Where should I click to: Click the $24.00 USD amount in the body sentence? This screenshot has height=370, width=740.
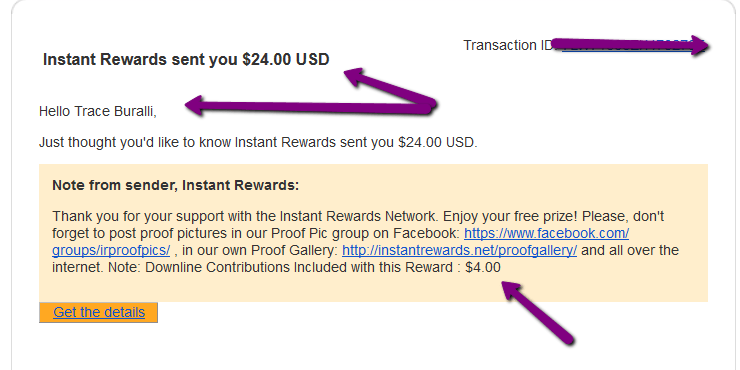[x=436, y=142]
